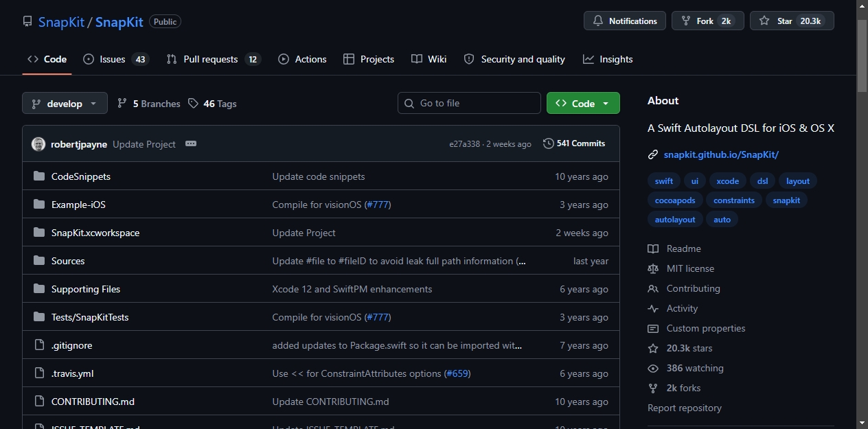Select the dsl topic tag
Screen dimensions: 868x429
(763, 181)
